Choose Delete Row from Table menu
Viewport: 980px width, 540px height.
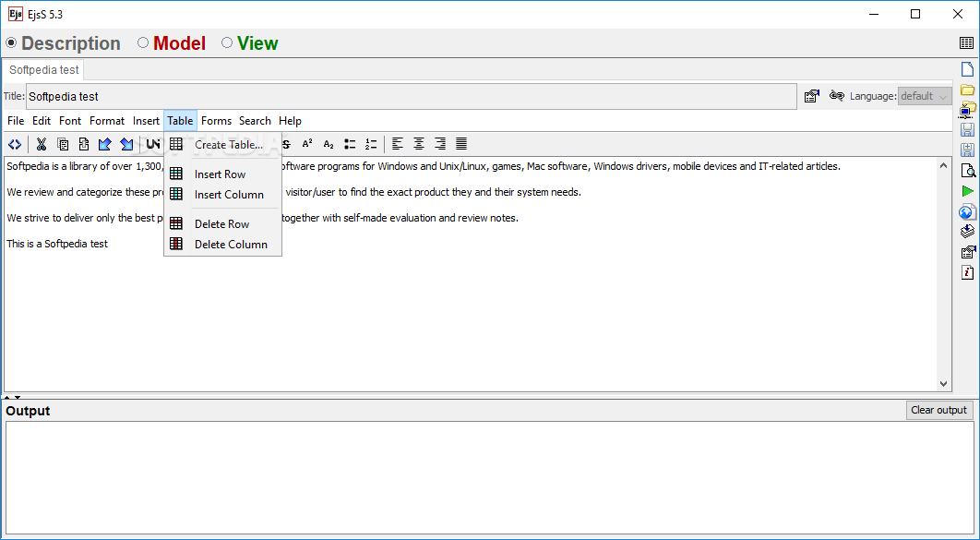point(222,223)
